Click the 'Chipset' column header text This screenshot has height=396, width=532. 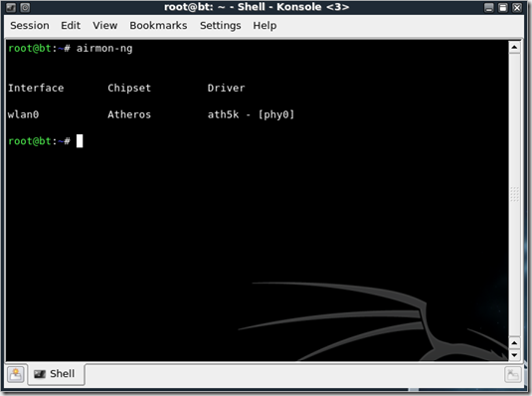(x=129, y=88)
